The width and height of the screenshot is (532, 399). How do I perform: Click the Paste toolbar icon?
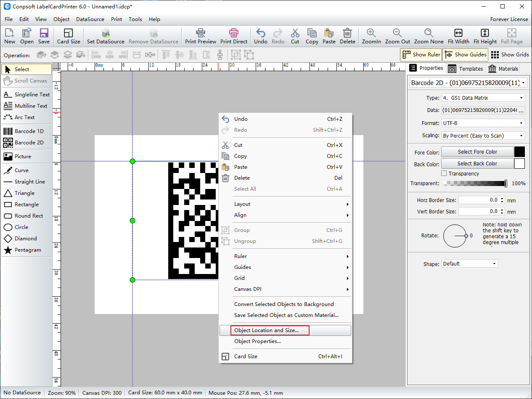[329, 36]
